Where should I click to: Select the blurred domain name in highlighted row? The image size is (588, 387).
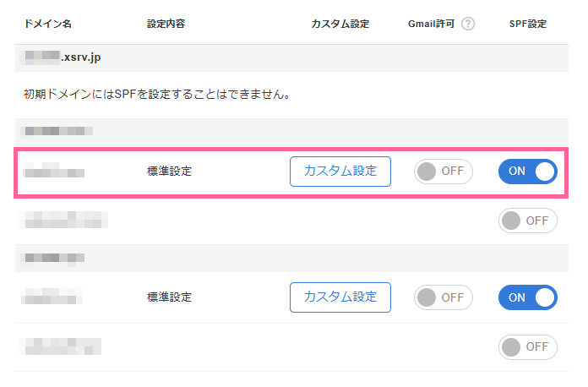pyautogui.click(x=53, y=170)
